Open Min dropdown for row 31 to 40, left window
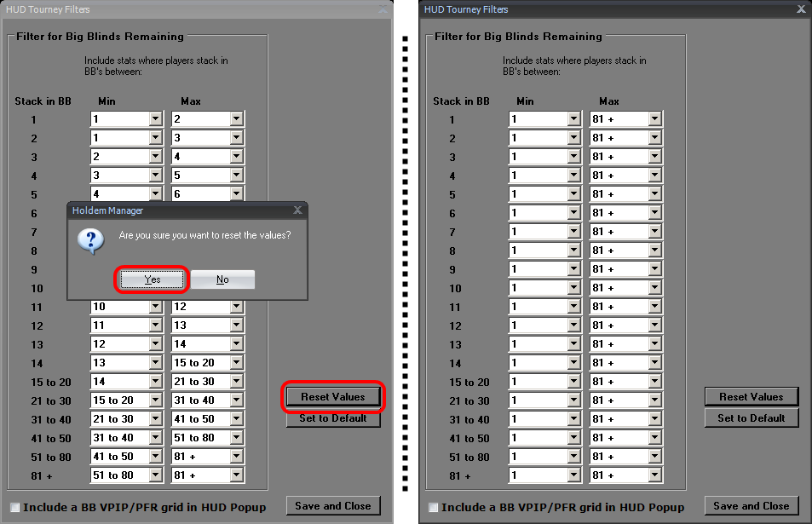Image resolution: width=812 pixels, height=524 pixels. click(156, 419)
